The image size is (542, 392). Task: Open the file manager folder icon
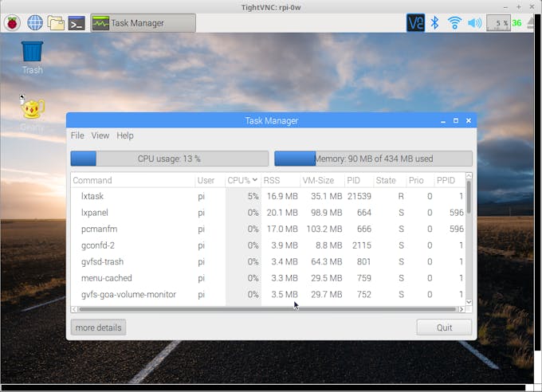[56, 23]
